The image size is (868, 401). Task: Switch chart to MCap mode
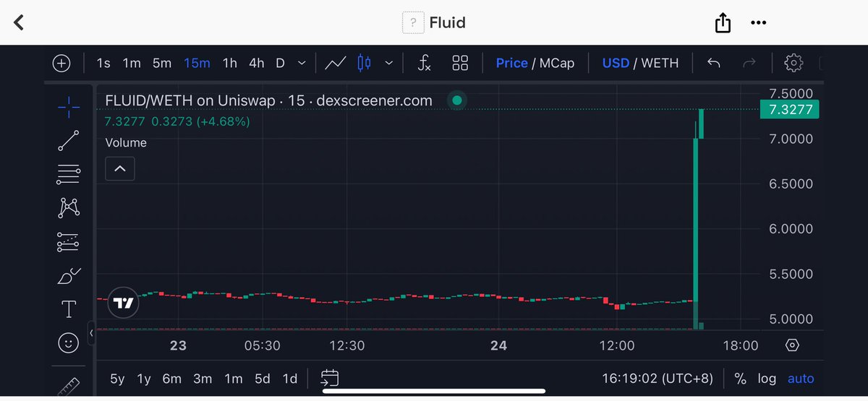557,64
